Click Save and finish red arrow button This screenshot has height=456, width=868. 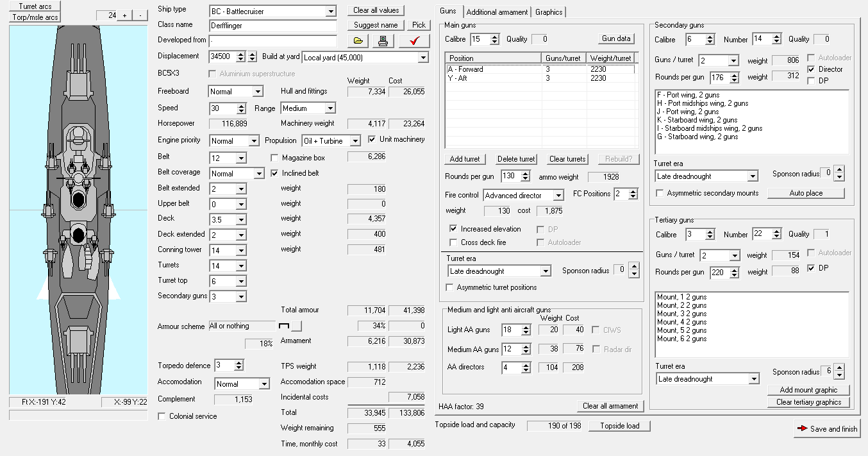tap(827, 428)
